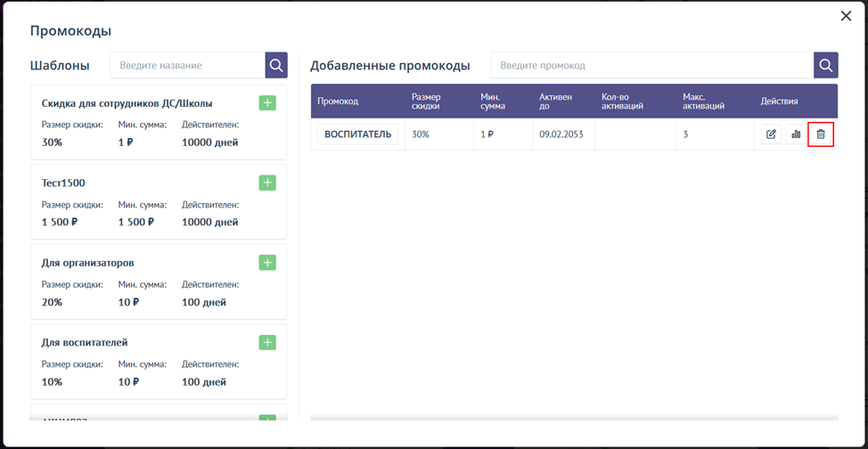
Task: Edit the ВОСПИТАТЕЛЬ promo code
Action: click(x=771, y=135)
